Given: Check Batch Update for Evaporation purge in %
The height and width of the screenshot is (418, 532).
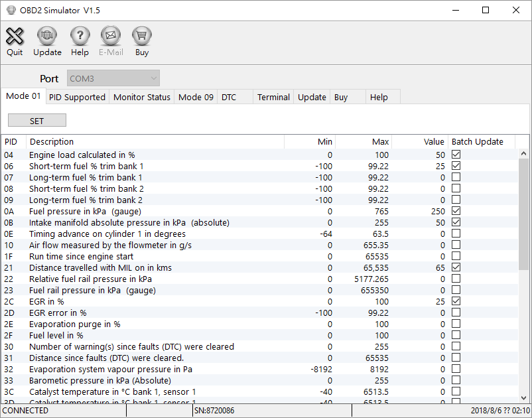Looking at the screenshot, I should [456, 323].
